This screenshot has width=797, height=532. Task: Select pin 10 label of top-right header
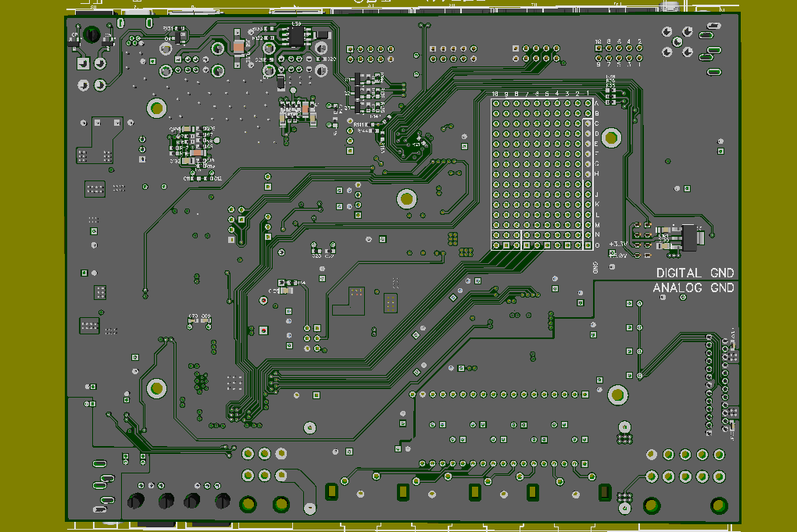(598, 41)
